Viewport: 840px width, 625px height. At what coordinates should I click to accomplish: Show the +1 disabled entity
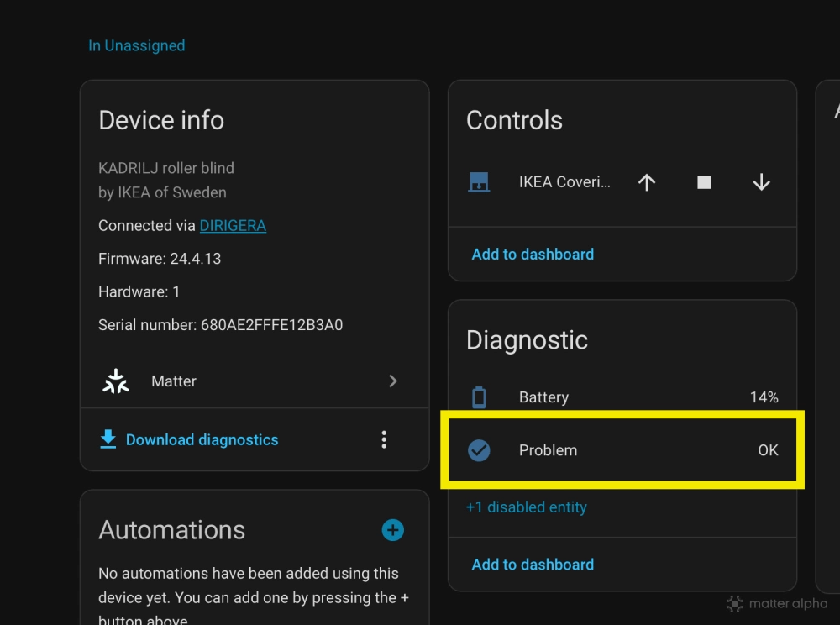527,507
